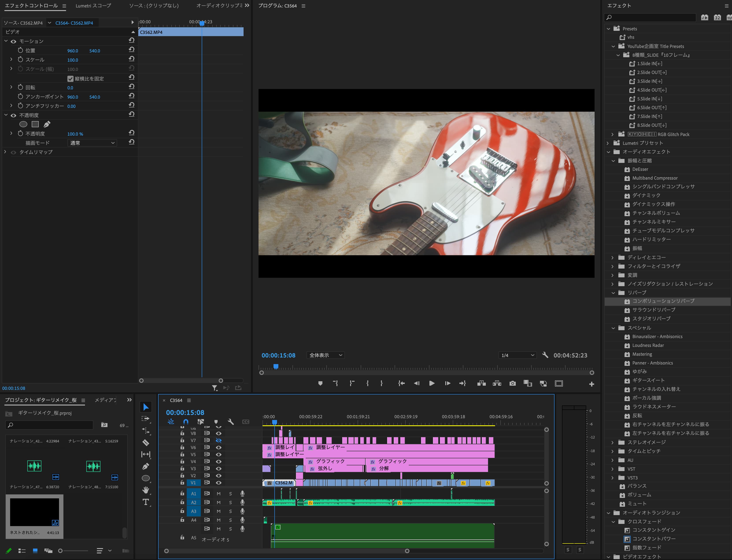Select the Type tool
732x560 pixels.
(x=146, y=502)
